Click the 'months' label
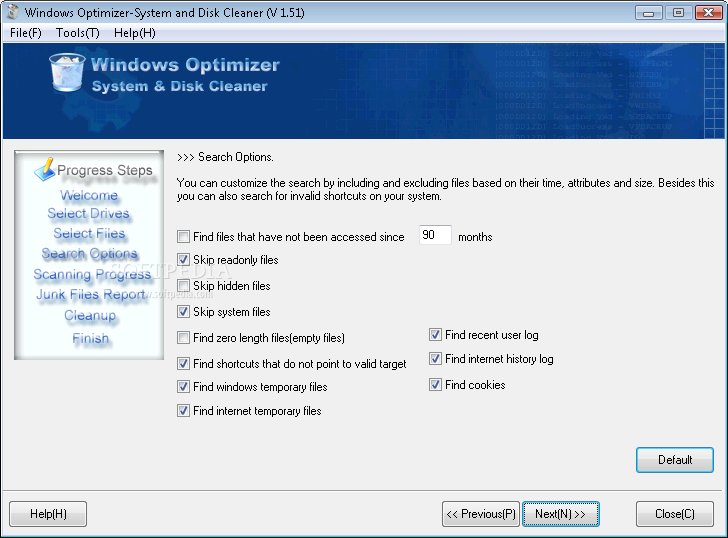728x538 pixels. [475, 237]
